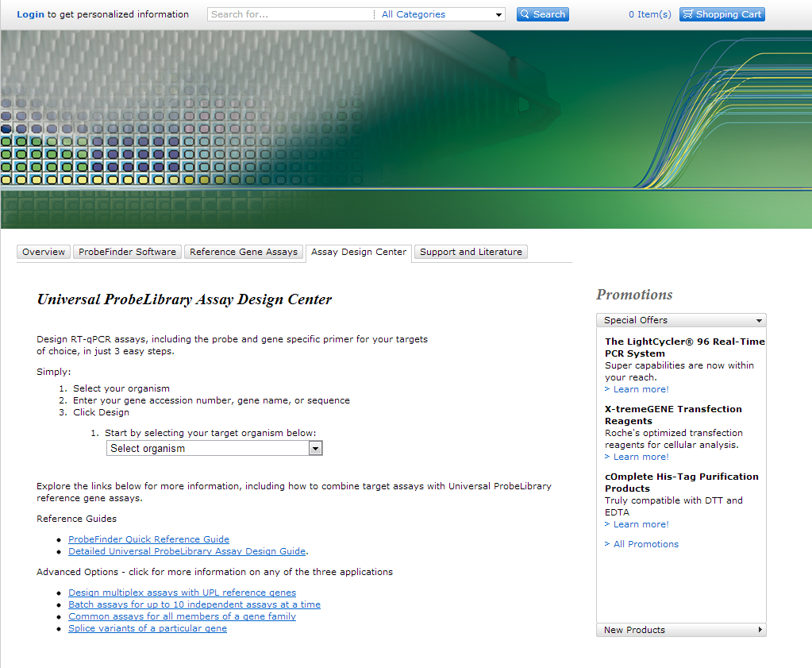This screenshot has height=668, width=812.
Task: Click the Search button with magnifier icon
Action: click(542, 14)
